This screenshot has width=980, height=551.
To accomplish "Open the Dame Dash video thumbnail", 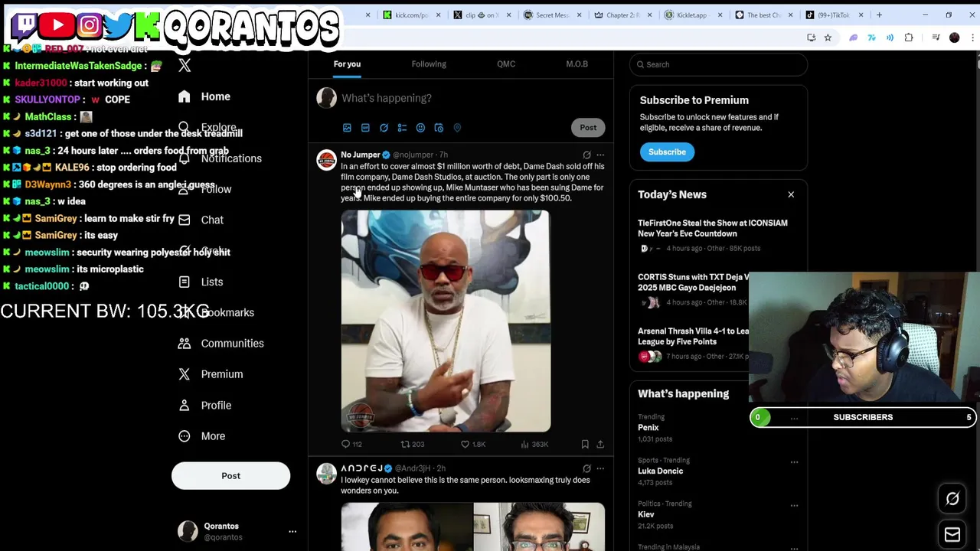I will 446,321.
